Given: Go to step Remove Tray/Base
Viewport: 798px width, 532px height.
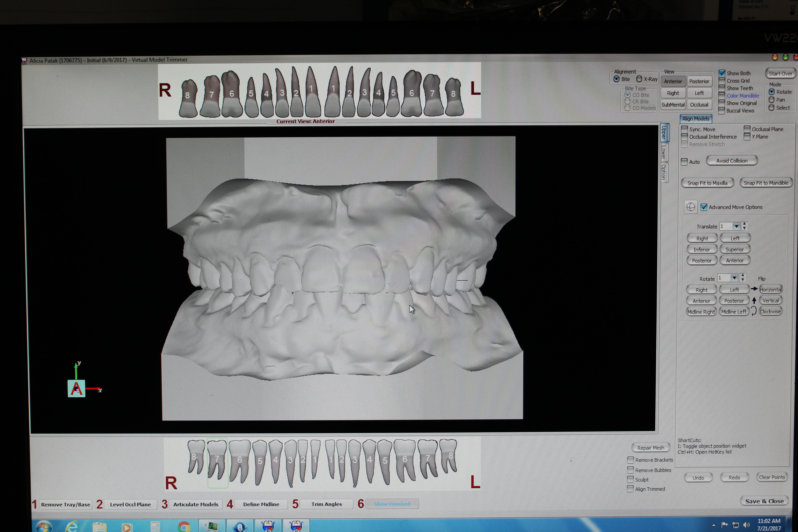Looking at the screenshot, I should pos(65,504).
